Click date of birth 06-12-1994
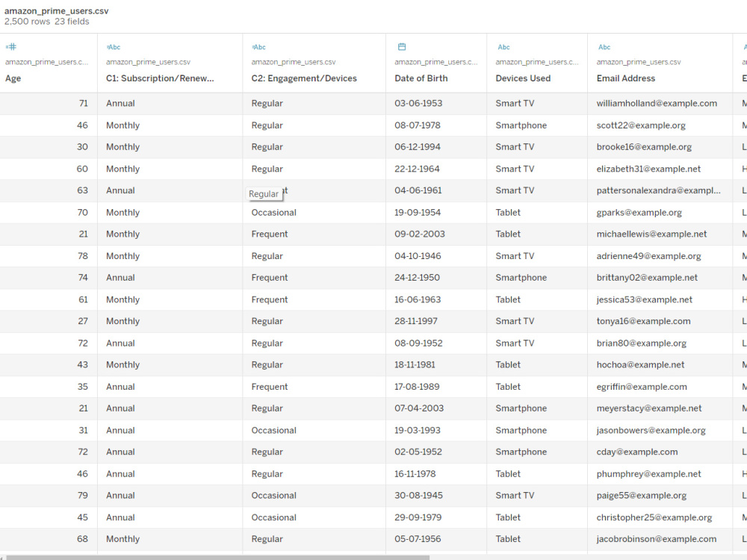The width and height of the screenshot is (747, 560). [x=418, y=147]
